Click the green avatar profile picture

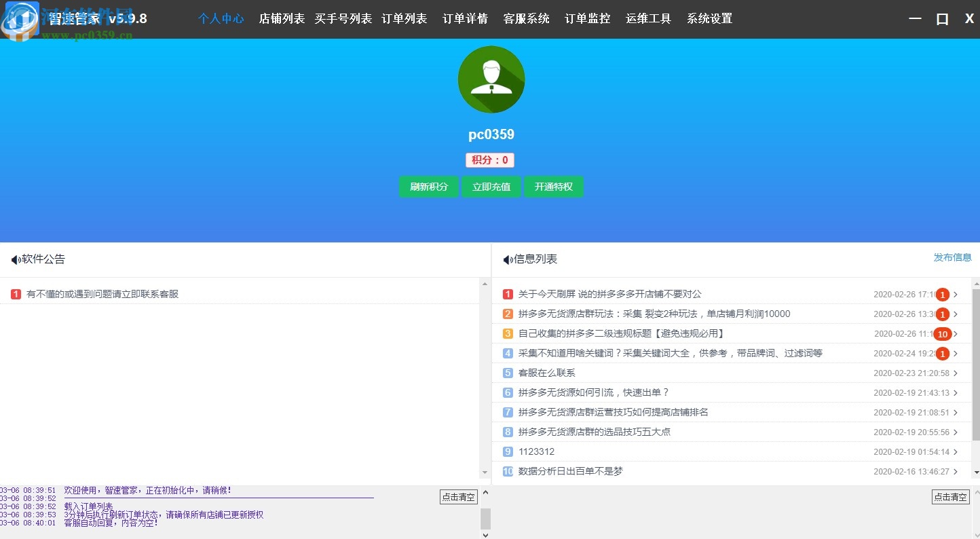click(491, 79)
